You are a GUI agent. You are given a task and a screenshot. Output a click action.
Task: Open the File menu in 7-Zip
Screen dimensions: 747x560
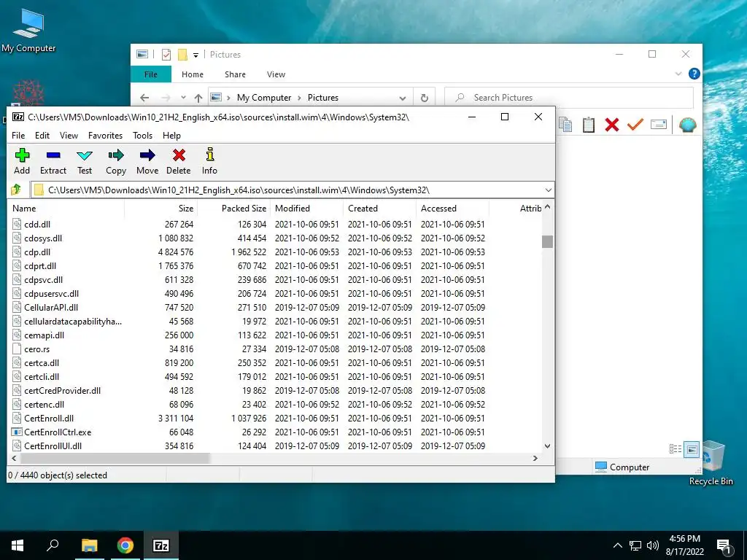(18, 136)
